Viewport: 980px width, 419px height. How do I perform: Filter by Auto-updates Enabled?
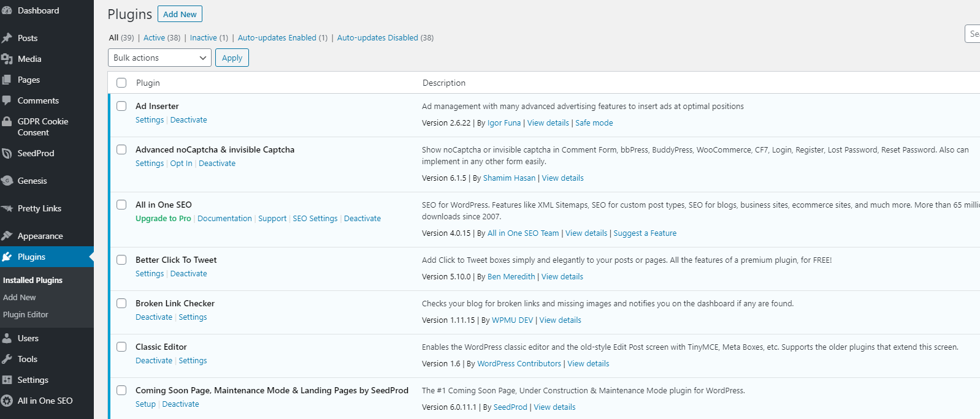[283, 37]
